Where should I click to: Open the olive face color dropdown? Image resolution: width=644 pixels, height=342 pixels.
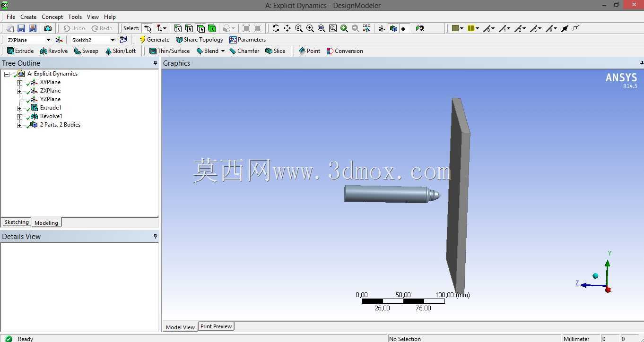pyautogui.click(x=461, y=28)
